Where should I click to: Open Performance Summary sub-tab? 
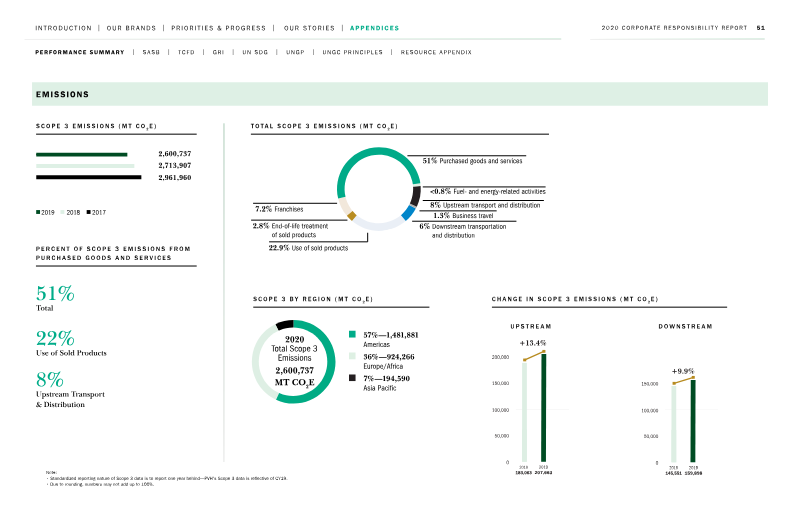[x=80, y=52]
